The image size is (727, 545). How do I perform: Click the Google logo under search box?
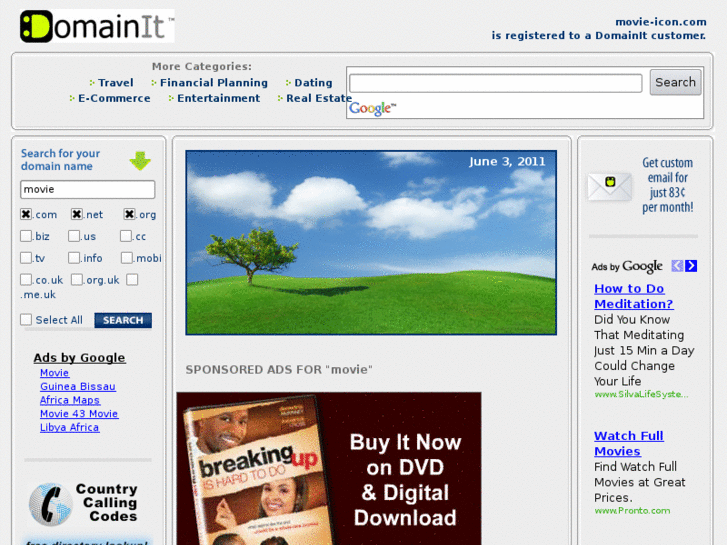[372, 109]
